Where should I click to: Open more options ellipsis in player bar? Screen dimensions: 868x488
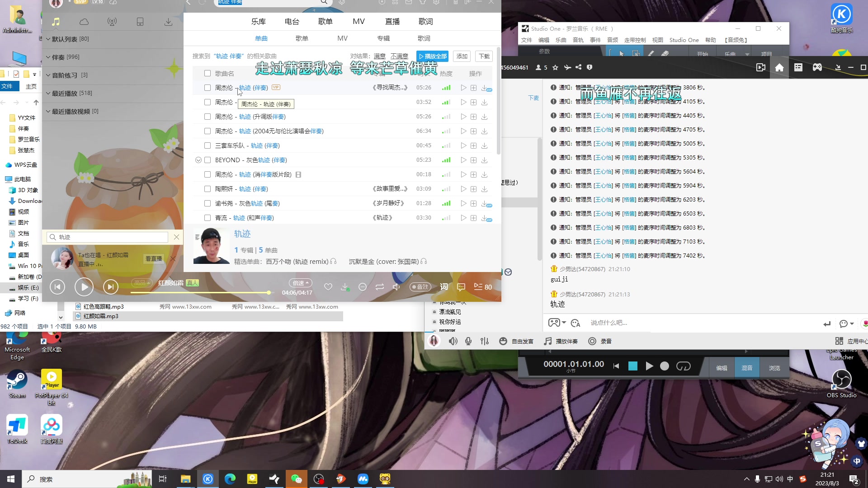pyautogui.click(x=363, y=287)
